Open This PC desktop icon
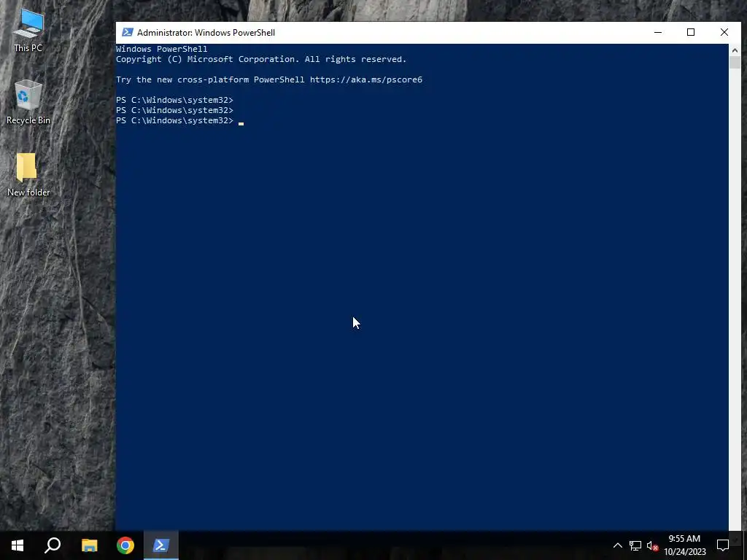747x560 pixels. (28, 31)
